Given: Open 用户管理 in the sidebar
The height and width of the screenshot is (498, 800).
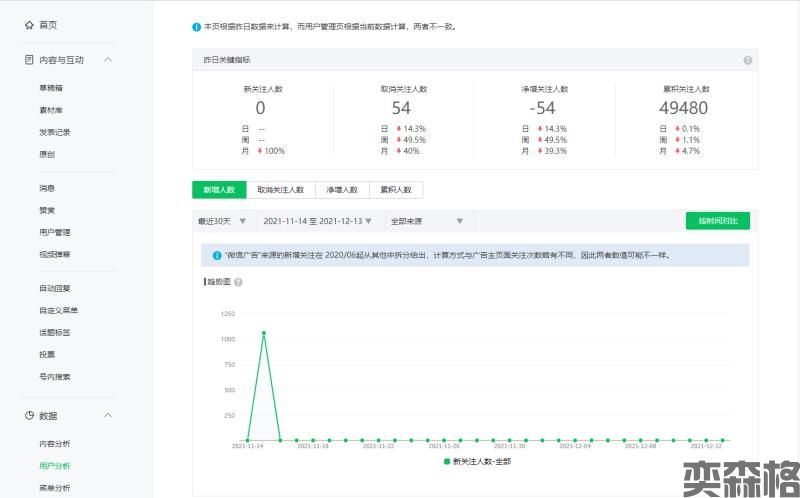Looking at the screenshot, I should [x=55, y=232].
